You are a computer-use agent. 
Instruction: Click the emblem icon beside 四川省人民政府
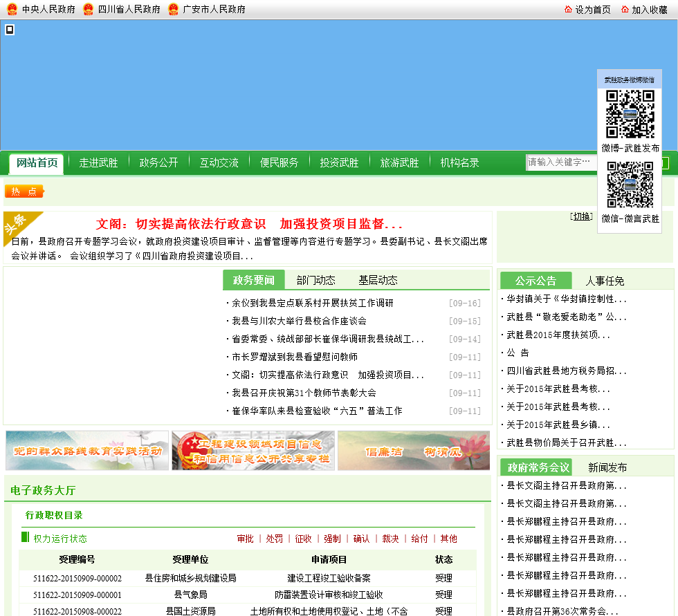click(x=88, y=9)
